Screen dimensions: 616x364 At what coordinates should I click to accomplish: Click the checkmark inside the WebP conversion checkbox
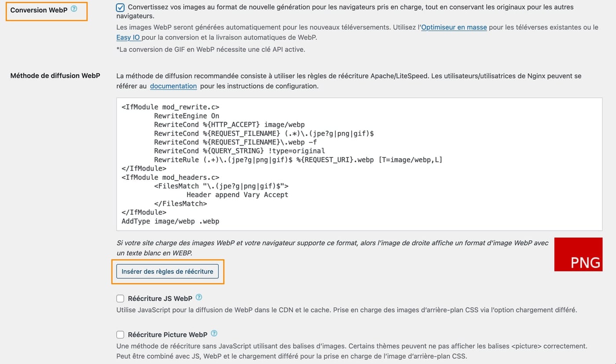pyautogui.click(x=120, y=7)
